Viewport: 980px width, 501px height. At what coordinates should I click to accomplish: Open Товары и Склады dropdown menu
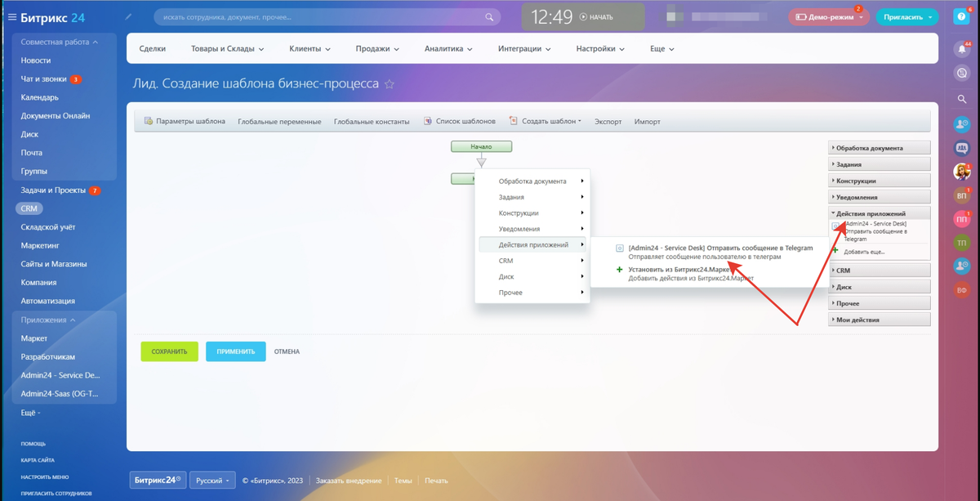pos(228,49)
